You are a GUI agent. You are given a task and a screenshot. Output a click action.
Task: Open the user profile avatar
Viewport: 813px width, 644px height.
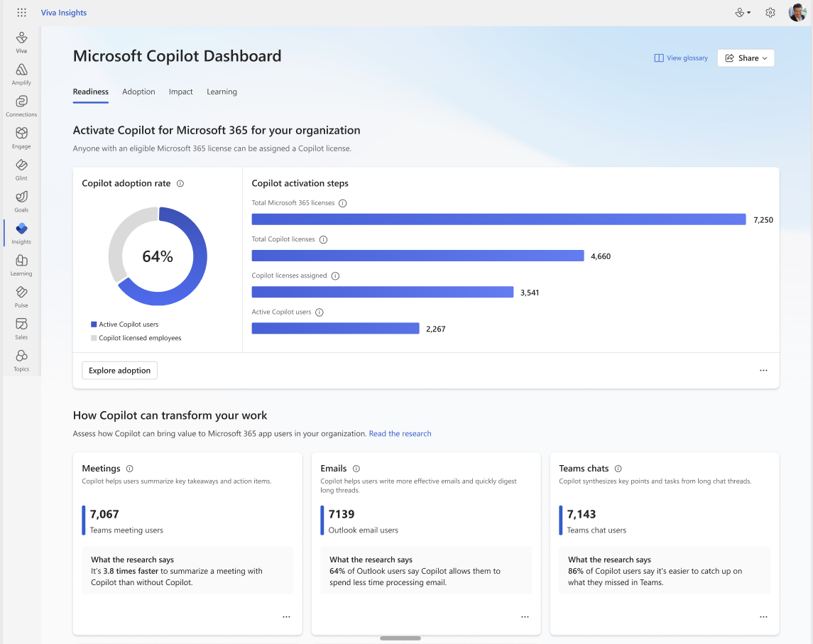797,13
